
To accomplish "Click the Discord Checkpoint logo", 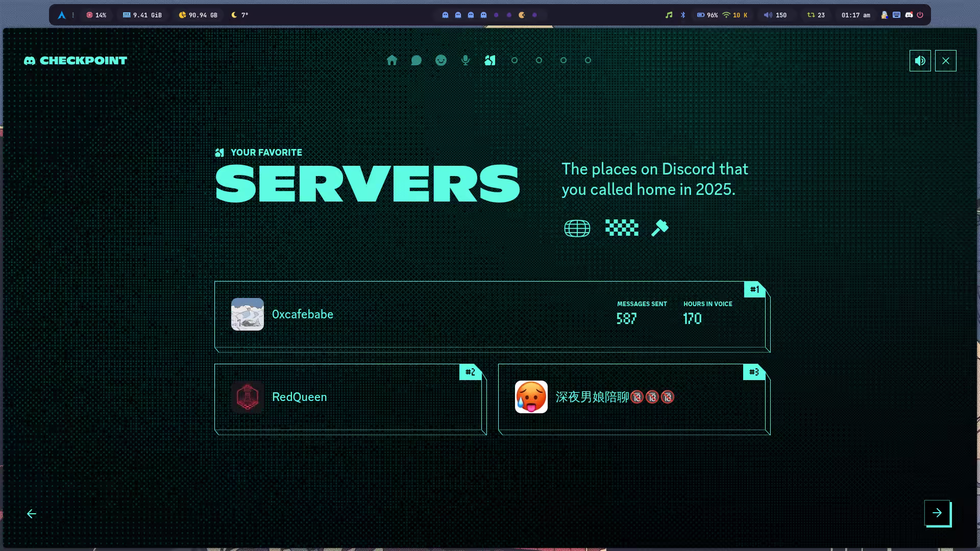I will tap(76, 60).
